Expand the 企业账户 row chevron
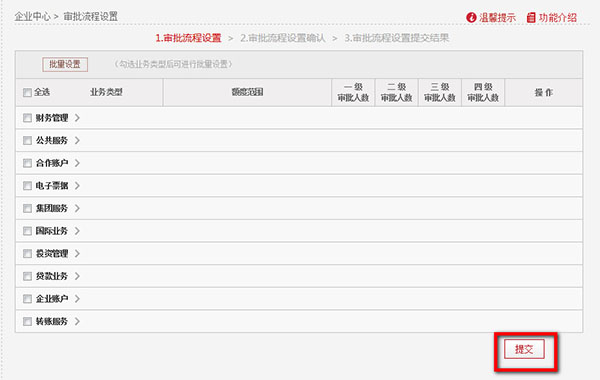The image size is (600, 380). 77,298
